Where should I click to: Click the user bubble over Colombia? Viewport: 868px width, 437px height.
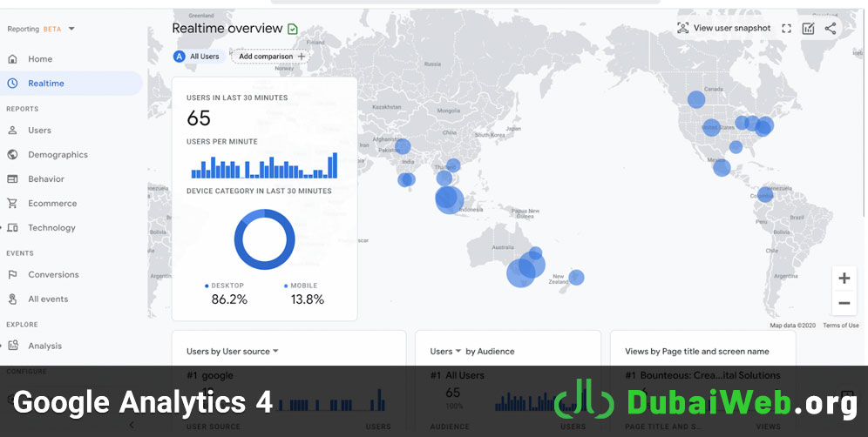point(765,194)
